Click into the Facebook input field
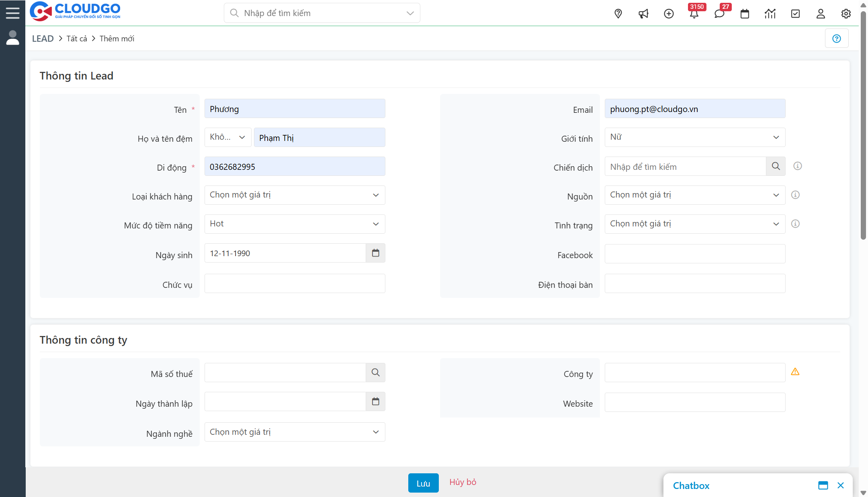The image size is (868, 497). coord(695,254)
